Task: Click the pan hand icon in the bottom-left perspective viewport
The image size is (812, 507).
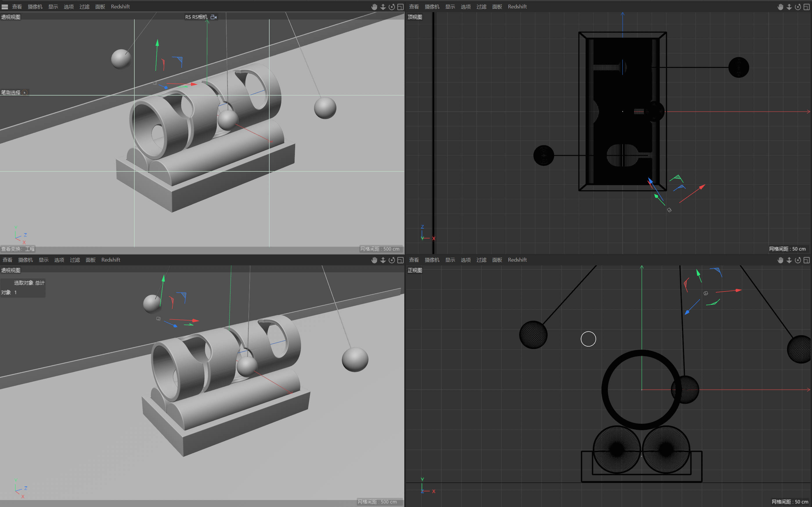Action: 374,260
